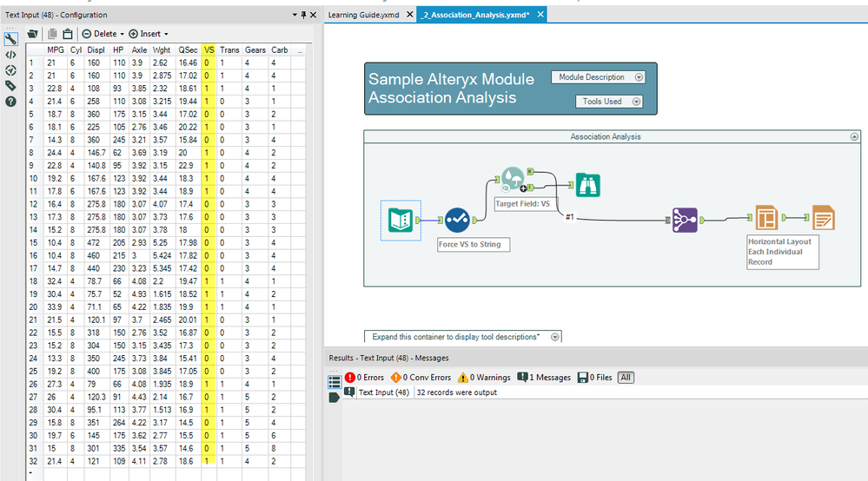
Task: Switch to the _2_Association_Analysis.yxmd tab
Action: pyautogui.click(x=474, y=15)
